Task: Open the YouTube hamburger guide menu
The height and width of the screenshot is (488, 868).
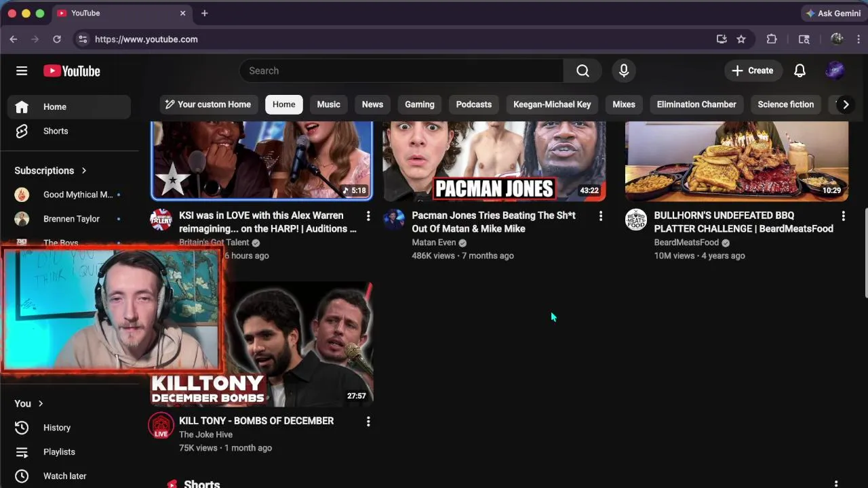Action: [22, 70]
